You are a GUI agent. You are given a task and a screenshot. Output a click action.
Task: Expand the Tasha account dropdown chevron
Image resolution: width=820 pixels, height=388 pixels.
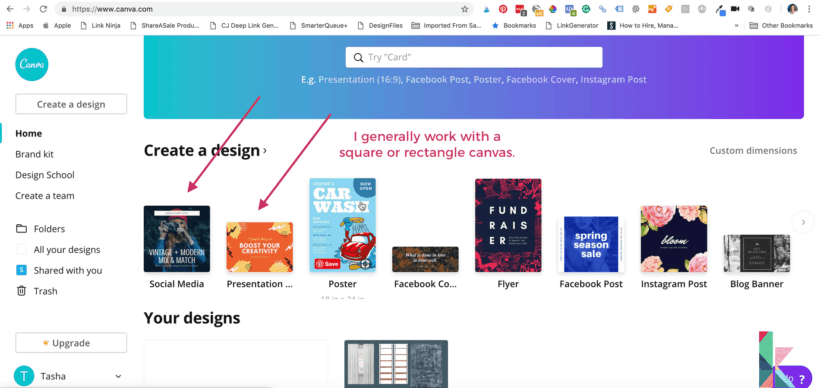[x=118, y=376]
